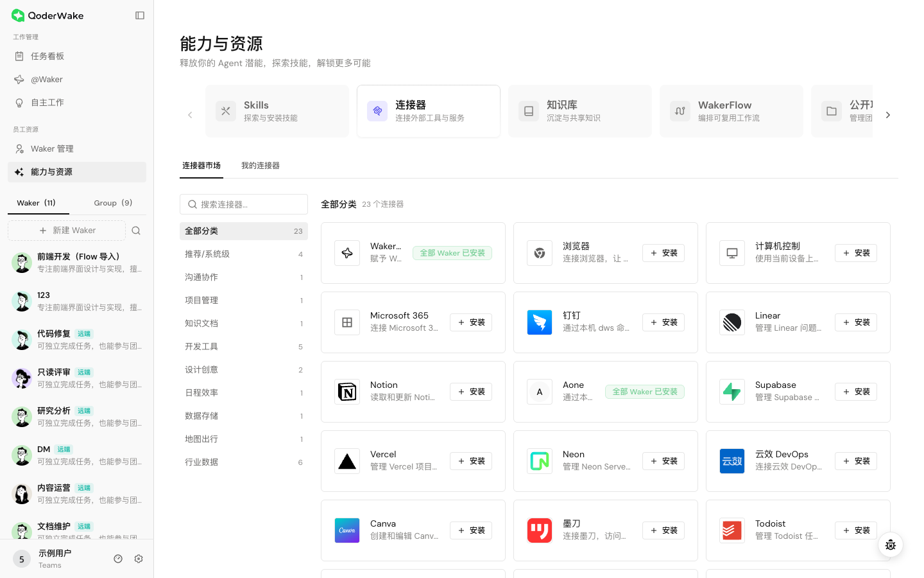Image resolution: width=924 pixels, height=578 pixels.
Task: Switch to 我的连接器 tab
Action: 261,166
